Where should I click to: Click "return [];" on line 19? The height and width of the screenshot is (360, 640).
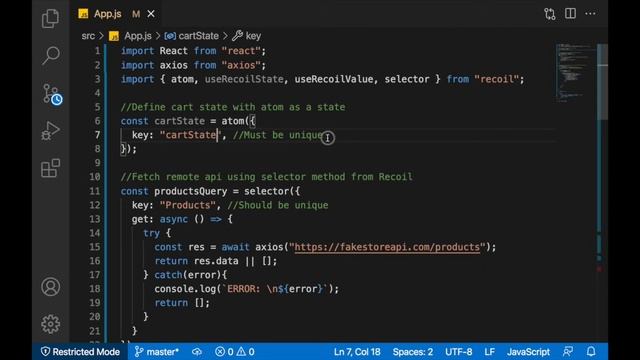pos(182,303)
